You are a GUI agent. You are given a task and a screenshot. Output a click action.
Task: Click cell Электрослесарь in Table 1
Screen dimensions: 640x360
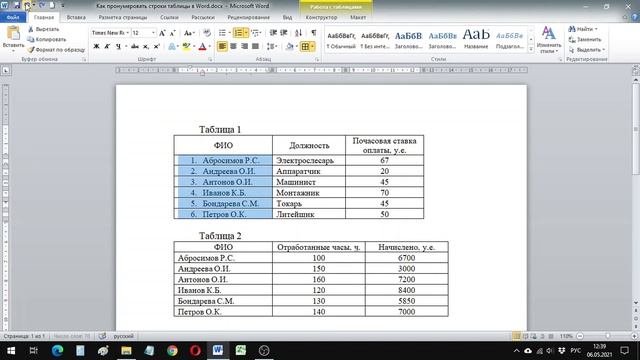(309, 160)
